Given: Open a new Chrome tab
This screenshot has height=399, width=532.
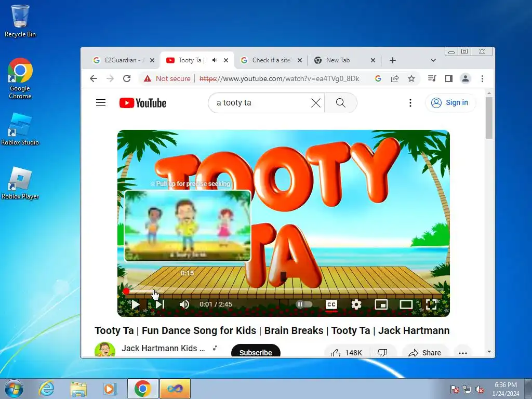Looking at the screenshot, I should click(x=393, y=60).
